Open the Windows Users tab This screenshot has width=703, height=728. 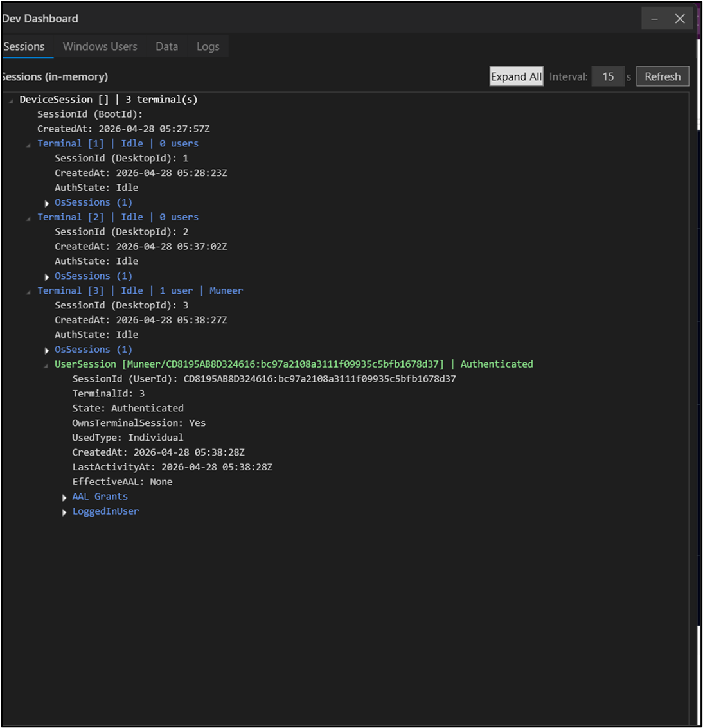click(100, 47)
